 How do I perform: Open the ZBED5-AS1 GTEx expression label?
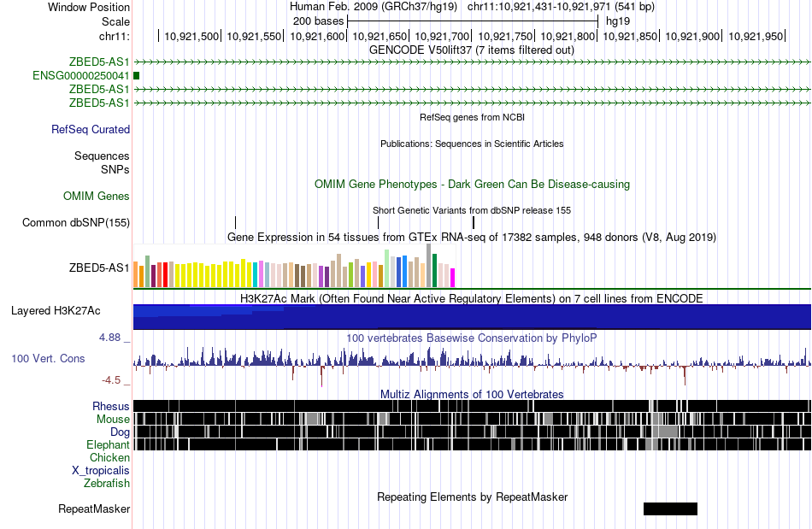[99, 267]
